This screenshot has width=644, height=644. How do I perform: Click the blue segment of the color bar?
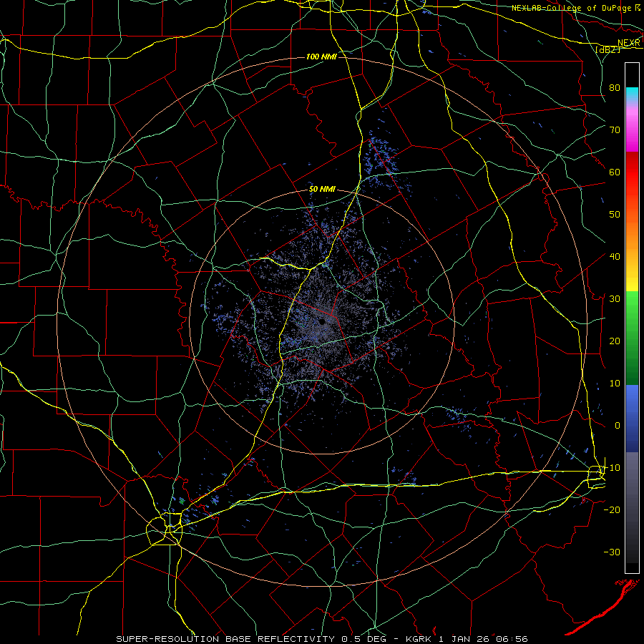[x=632, y=419]
